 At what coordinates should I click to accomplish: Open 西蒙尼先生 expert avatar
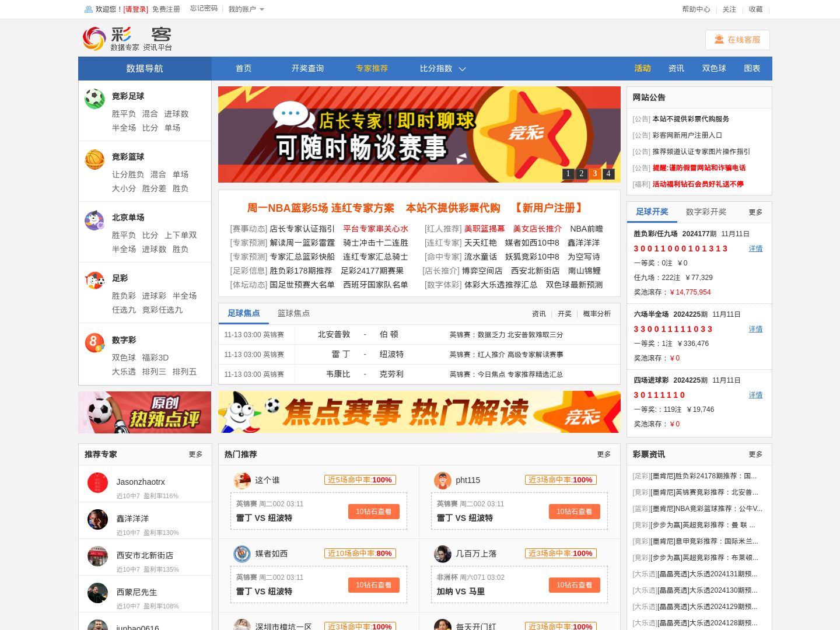tap(97, 593)
